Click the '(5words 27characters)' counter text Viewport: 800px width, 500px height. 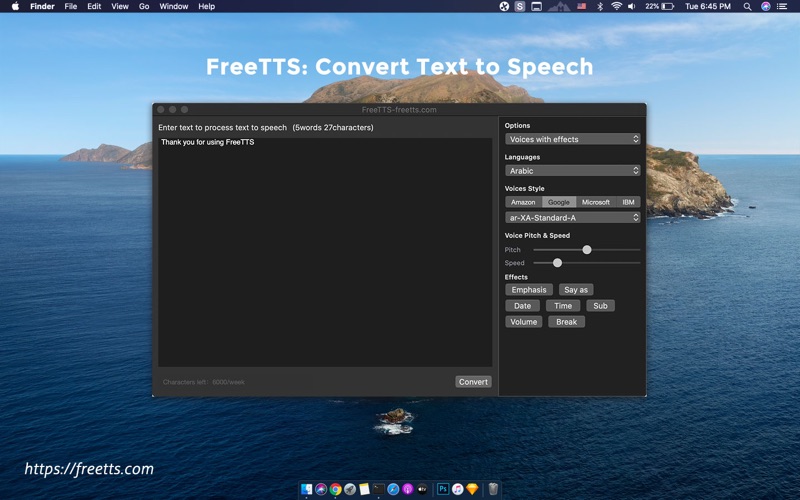coord(333,128)
